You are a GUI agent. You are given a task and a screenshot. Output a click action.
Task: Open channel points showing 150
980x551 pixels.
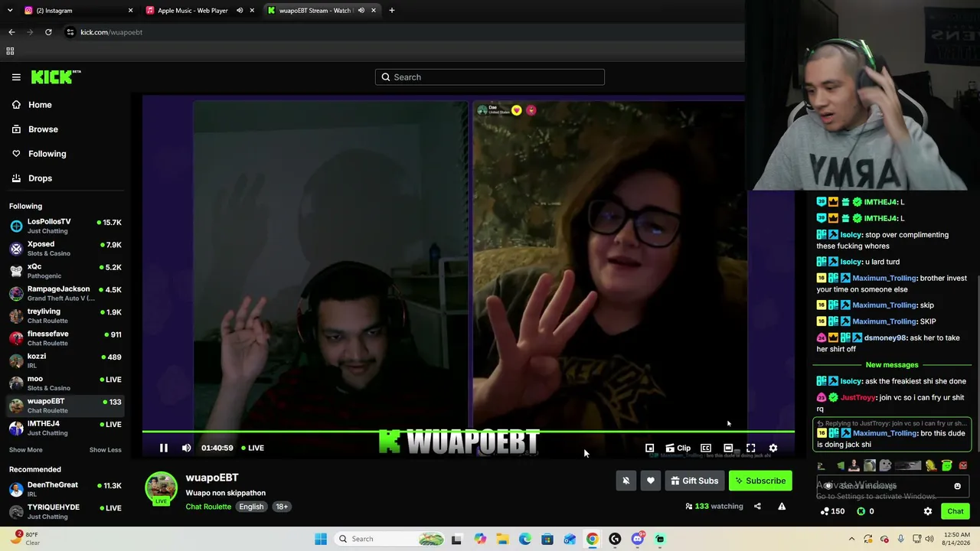click(832, 511)
